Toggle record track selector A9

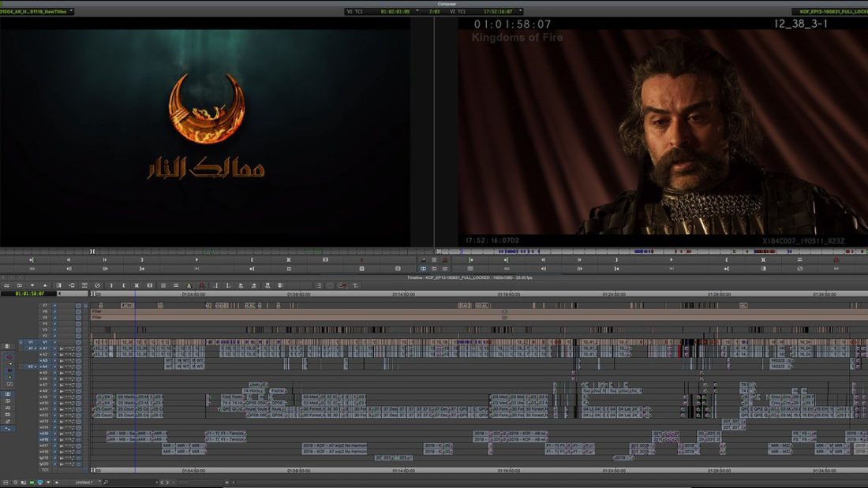point(44,397)
